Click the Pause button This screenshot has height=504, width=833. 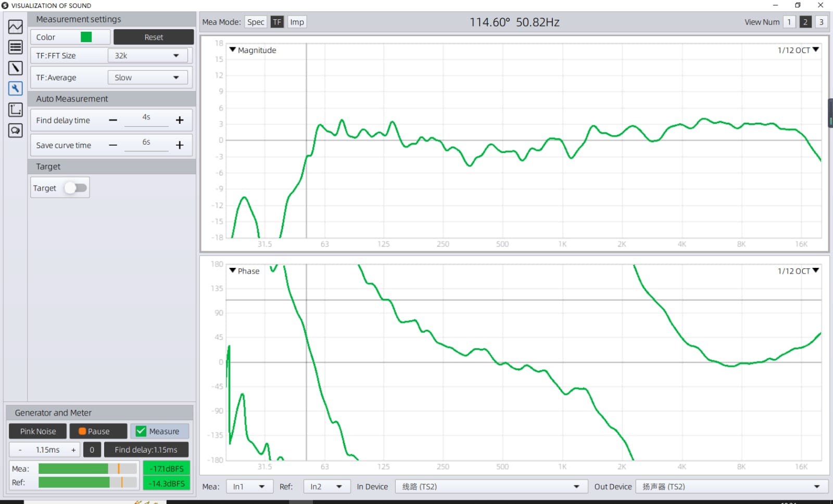point(98,431)
